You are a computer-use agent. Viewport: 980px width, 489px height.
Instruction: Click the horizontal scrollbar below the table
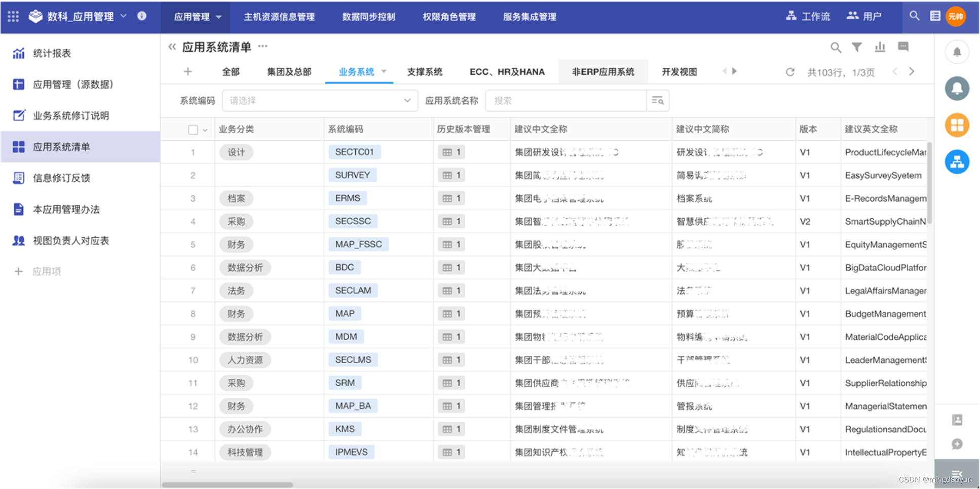pos(227,485)
